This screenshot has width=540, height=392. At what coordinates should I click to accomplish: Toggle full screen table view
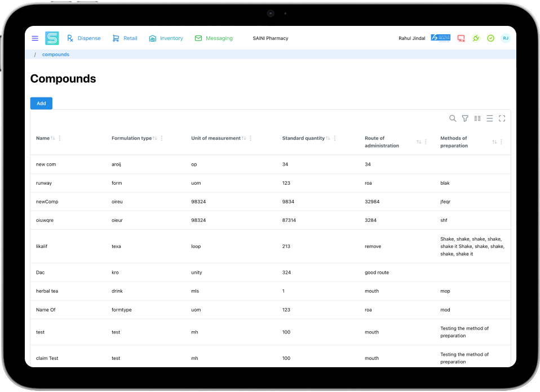click(502, 118)
